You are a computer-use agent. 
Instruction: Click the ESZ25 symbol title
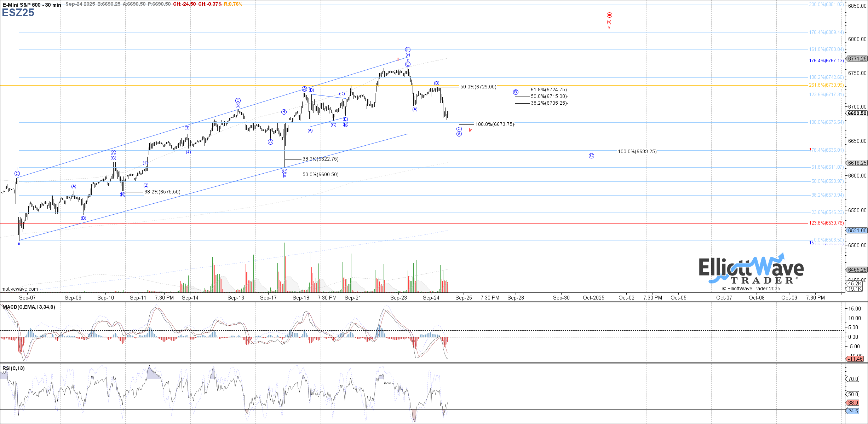click(18, 13)
